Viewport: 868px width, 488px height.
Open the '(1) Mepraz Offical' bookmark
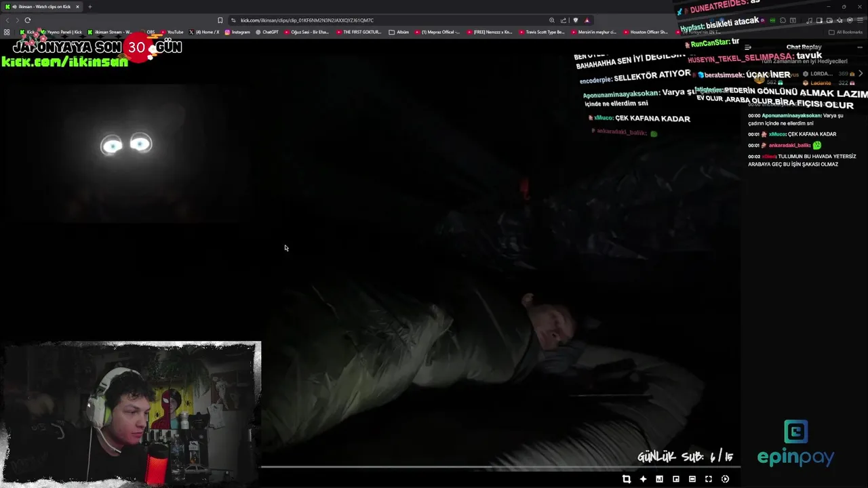(x=437, y=32)
